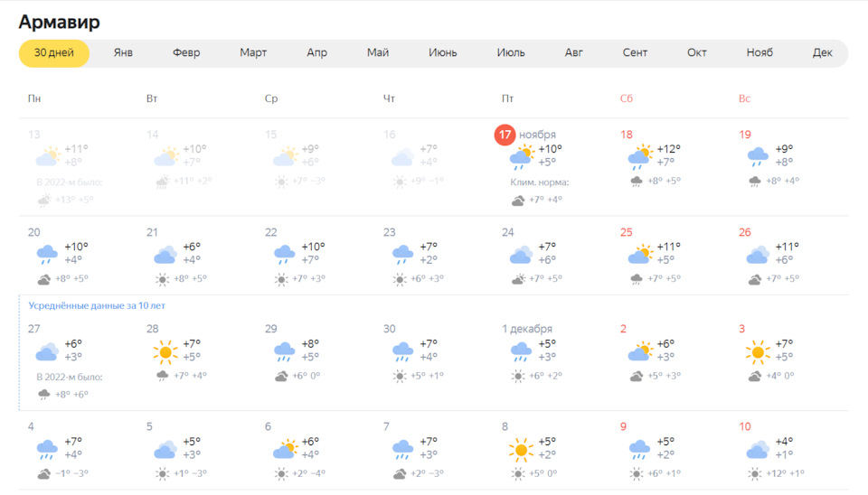868x495 pixels.
Task: Click the rain cloud icon on 20 November
Action: [47, 254]
